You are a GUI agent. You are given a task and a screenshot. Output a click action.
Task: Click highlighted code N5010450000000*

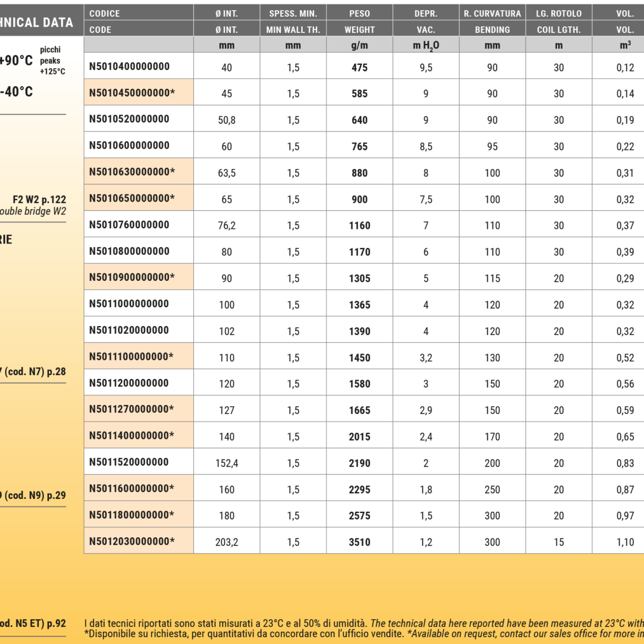click(132, 93)
